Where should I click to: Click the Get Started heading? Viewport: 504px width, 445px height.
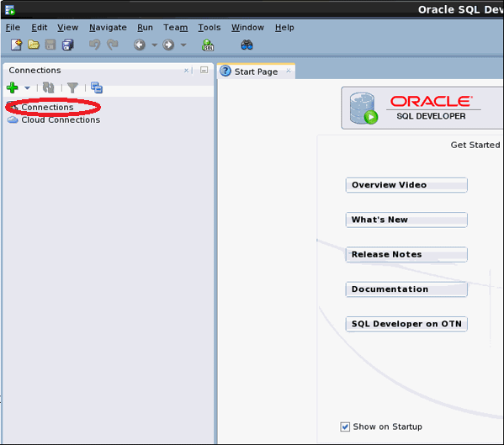coord(475,145)
